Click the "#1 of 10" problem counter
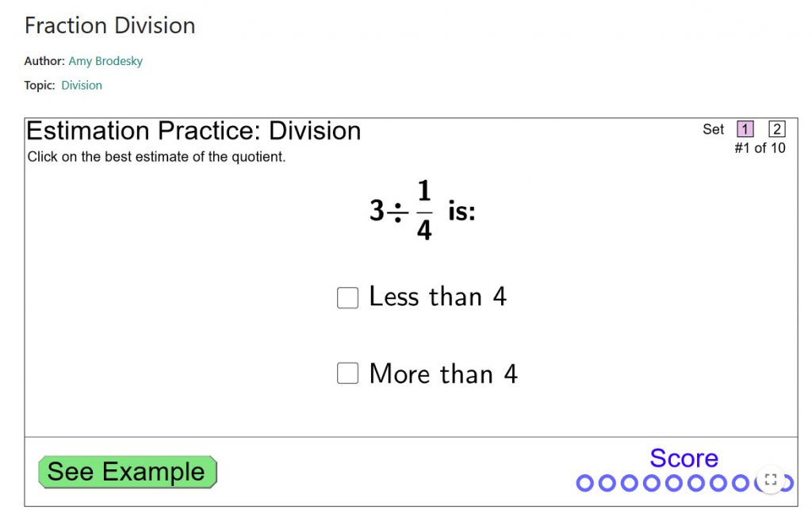This screenshot has height=513, width=812. click(760, 147)
